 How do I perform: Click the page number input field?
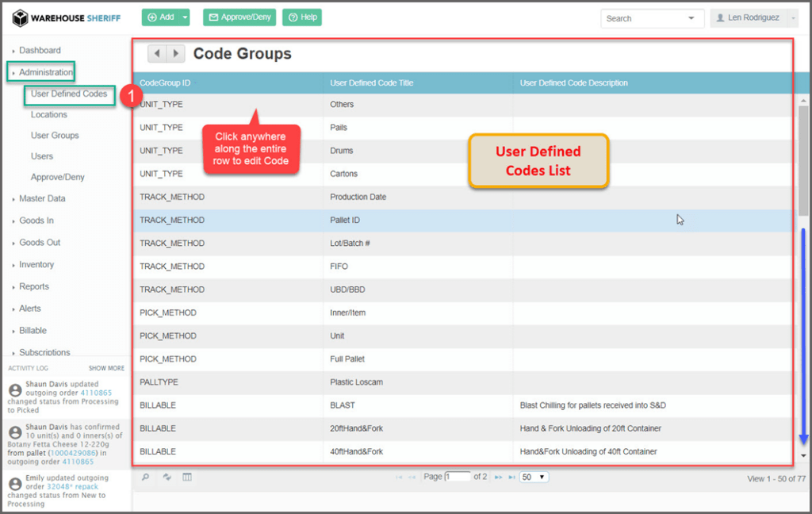pyautogui.click(x=458, y=477)
